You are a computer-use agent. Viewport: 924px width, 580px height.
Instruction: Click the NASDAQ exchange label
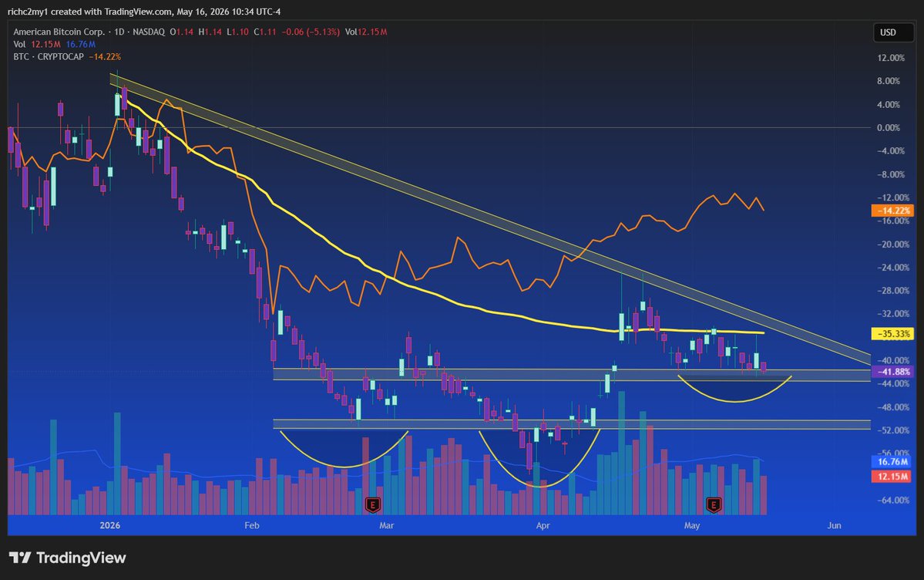[149, 32]
